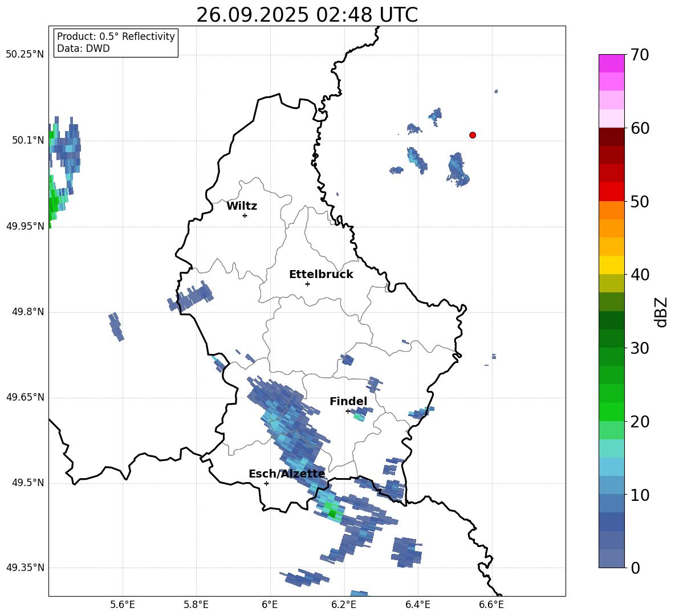The height and width of the screenshot is (616, 675).
Task: Click the 50 value on the colorbar
Action: coord(640,201)
